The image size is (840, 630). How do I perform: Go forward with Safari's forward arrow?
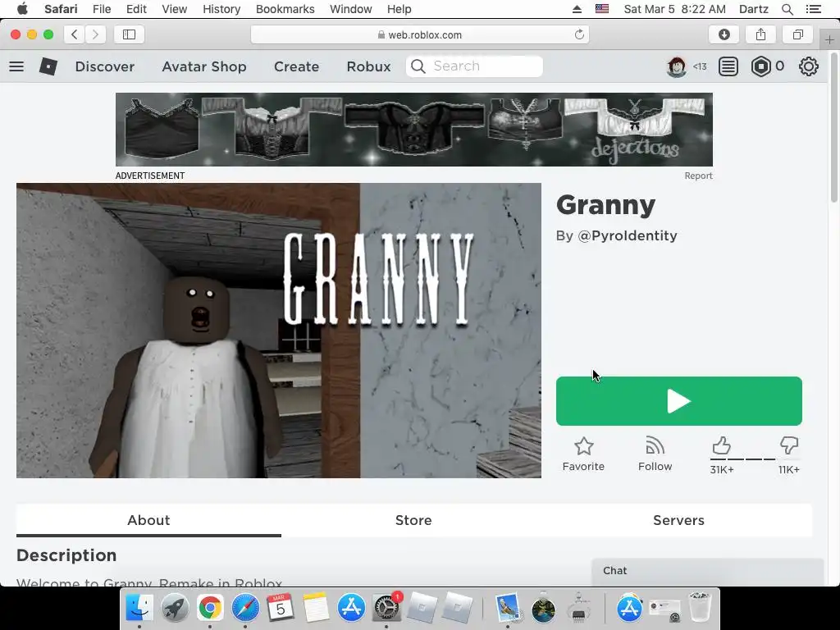95,34
